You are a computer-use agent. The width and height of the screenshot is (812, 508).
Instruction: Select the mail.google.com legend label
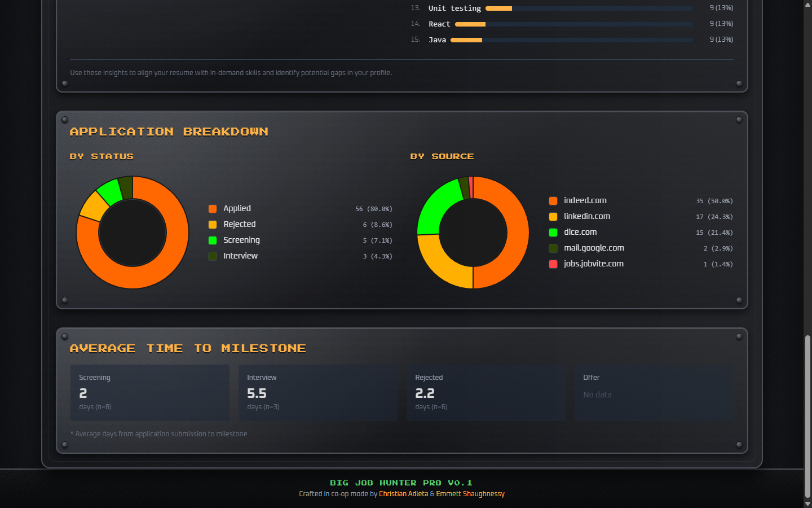point(594,248)
